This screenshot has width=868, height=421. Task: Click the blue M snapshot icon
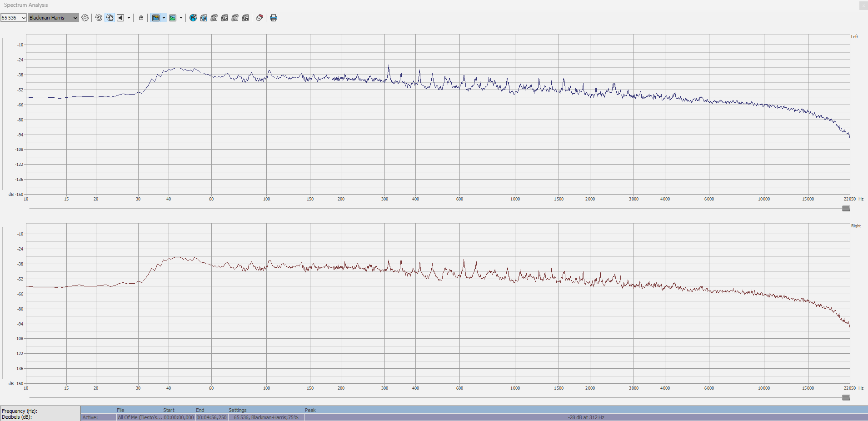coord(193,18)
